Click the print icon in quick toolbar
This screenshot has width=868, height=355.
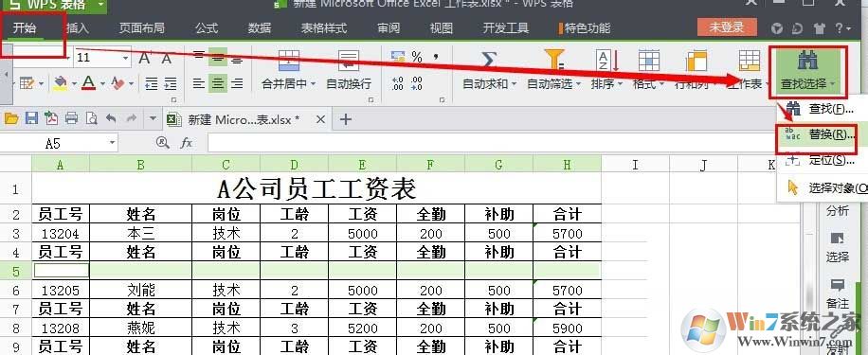click(71, 118)
